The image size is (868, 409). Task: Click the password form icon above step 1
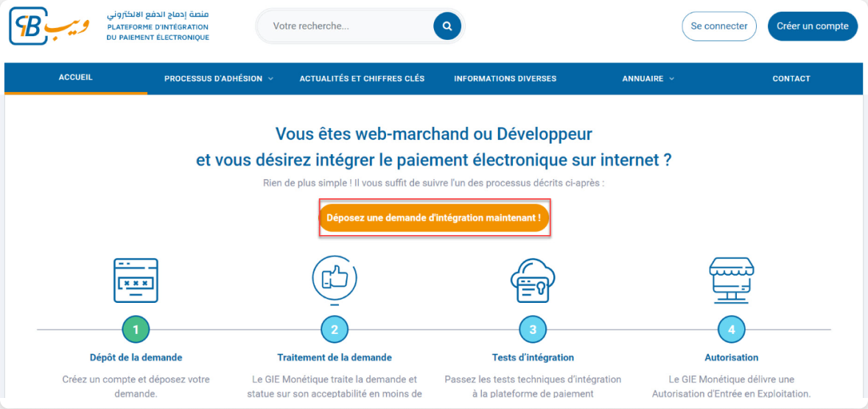136,280
